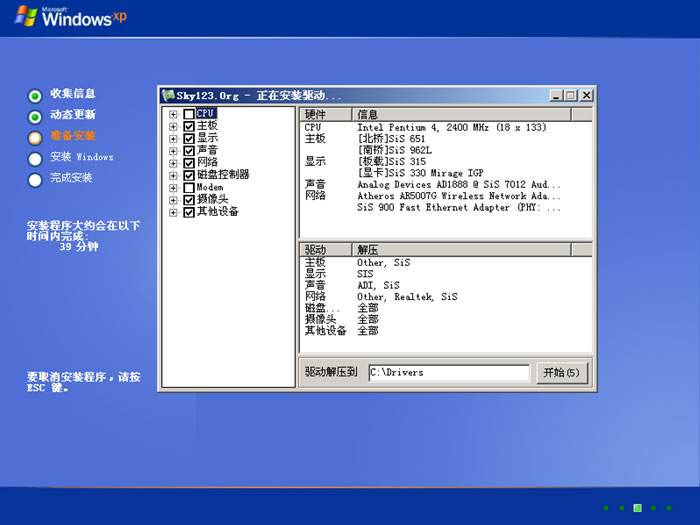Expand the 磁盘控制器 tree node

[x=173, y=175]
